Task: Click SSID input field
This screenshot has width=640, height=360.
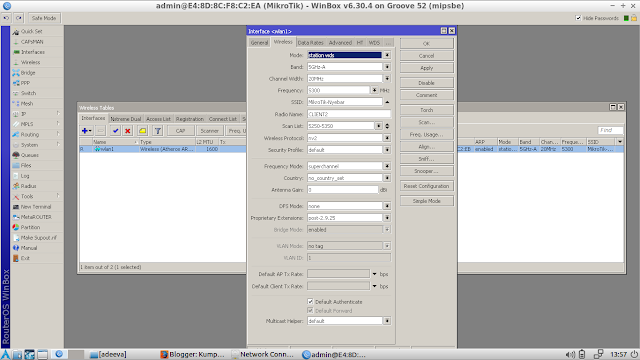Action: 345,102
